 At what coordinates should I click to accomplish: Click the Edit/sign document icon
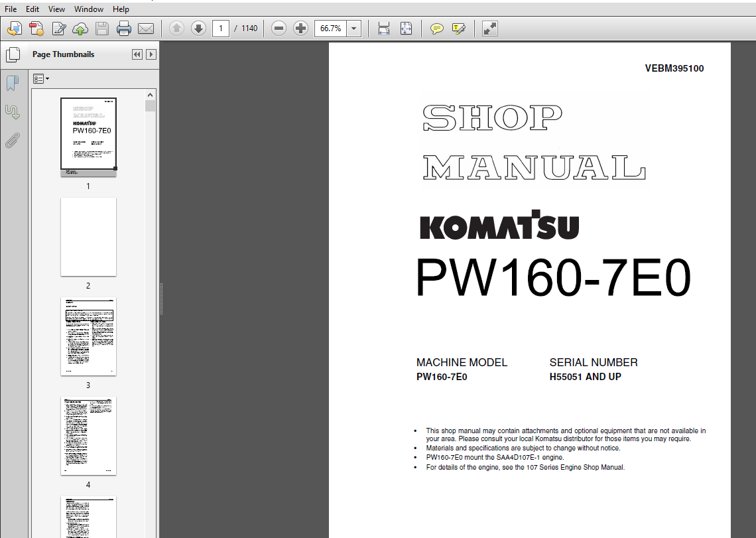(x=58, y=29)
